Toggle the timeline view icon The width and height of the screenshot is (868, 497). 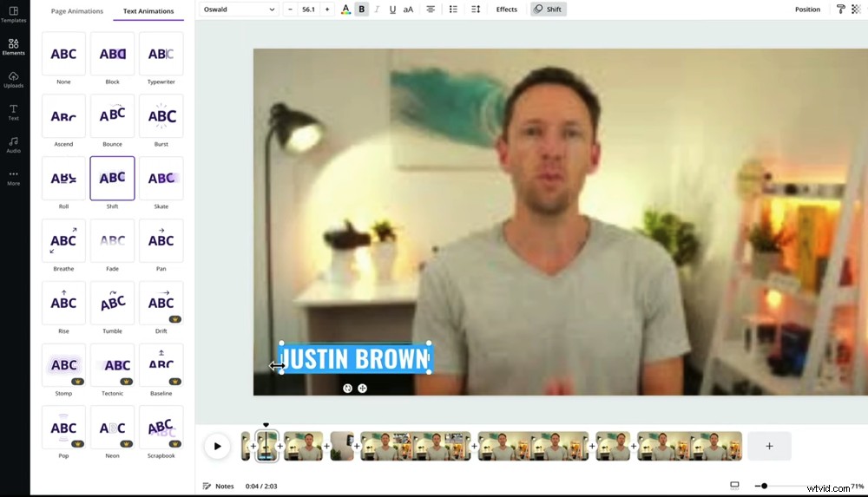coord(734,486)
